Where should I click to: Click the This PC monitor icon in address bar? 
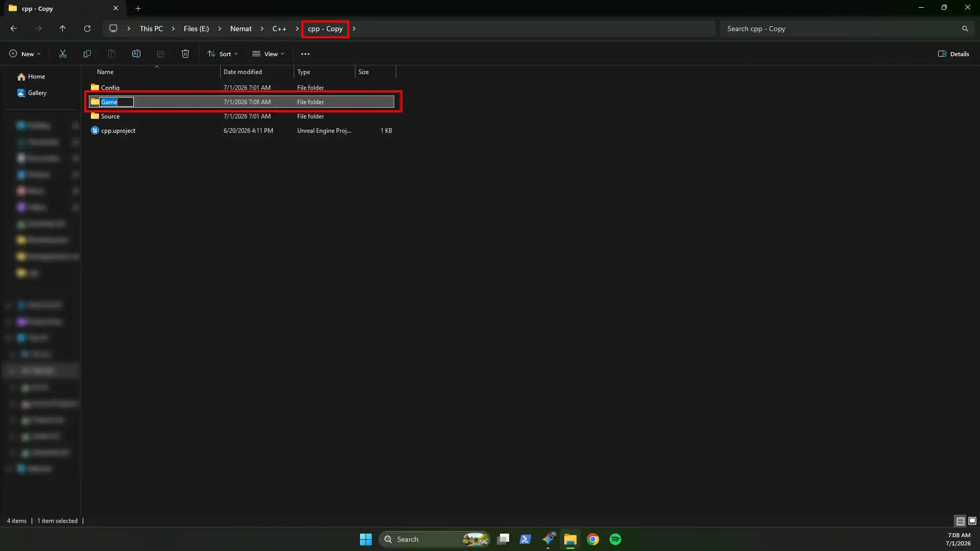(x=113, y=29)
